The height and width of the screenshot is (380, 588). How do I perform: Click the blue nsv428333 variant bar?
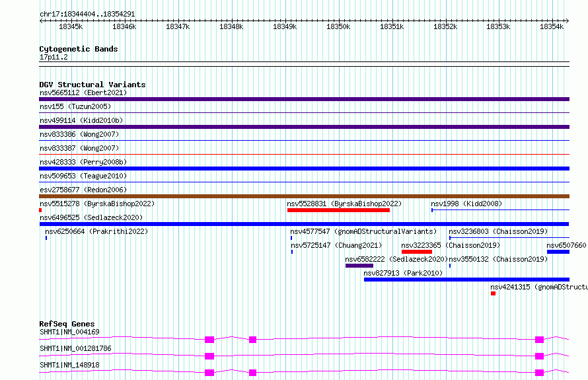(x=304, y=169)
